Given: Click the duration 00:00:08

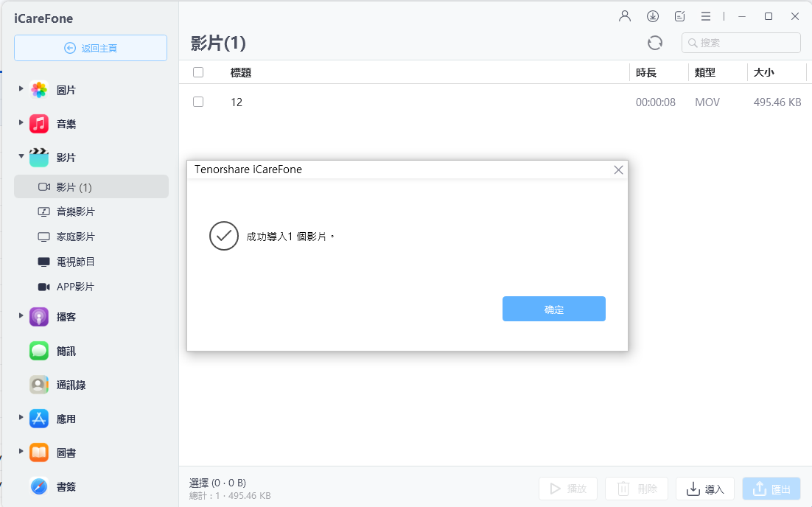Looking at the screenshot, I should click(x=656, y=102).
